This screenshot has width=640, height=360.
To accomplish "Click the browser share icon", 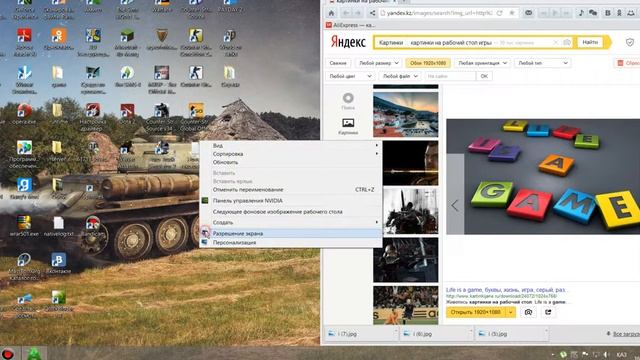I will [372, 13].
